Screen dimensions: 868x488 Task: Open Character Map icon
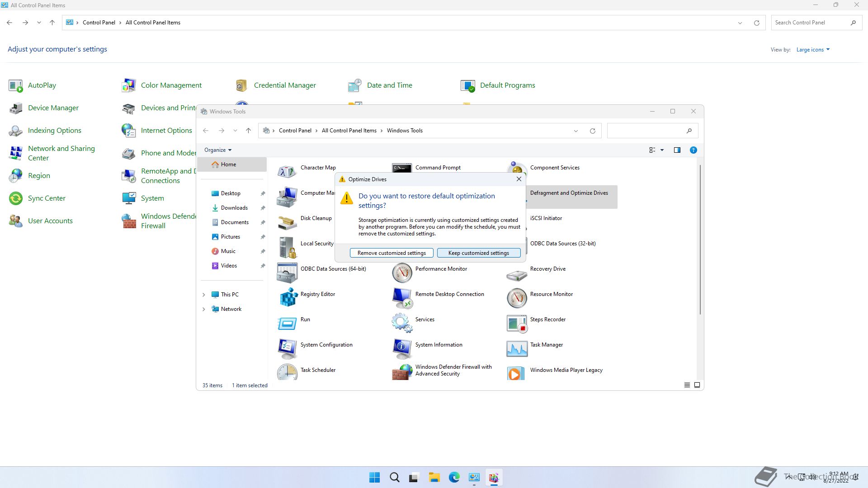288,171
